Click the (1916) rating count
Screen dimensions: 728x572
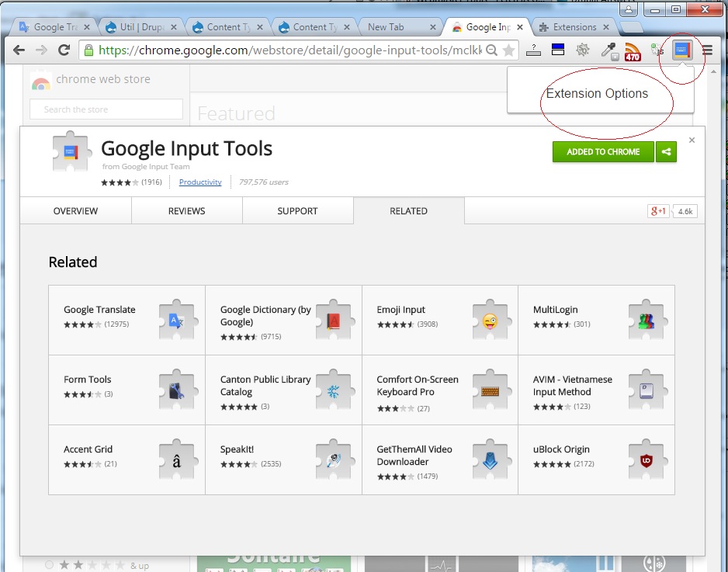pos(152,182)
